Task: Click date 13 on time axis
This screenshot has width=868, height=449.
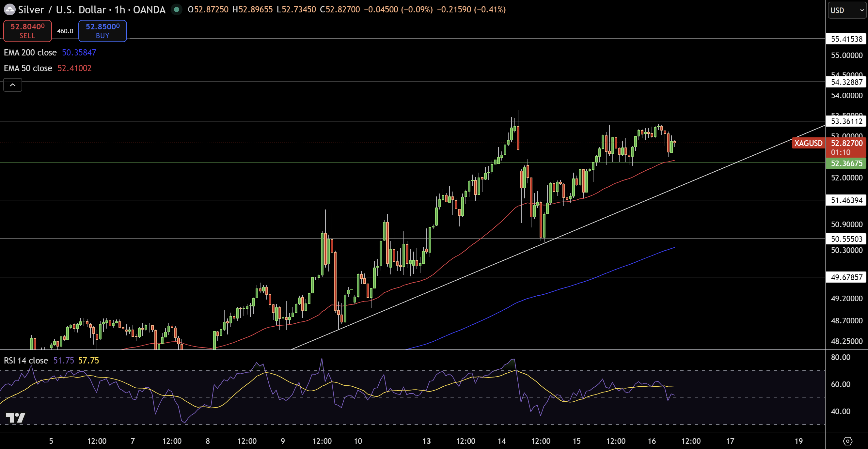Action: (426, 441)
